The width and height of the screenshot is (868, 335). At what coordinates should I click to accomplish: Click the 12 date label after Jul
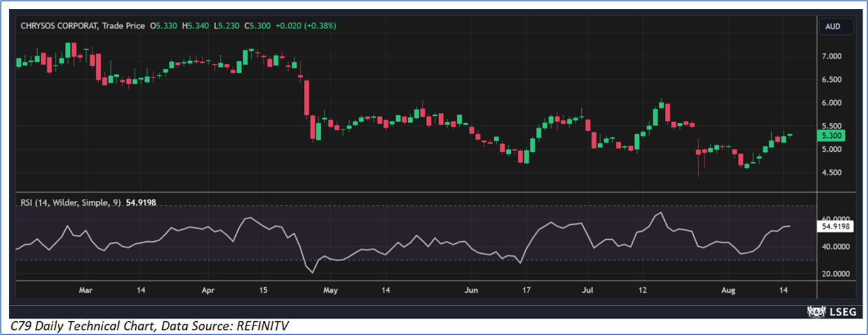coord(643,290)
